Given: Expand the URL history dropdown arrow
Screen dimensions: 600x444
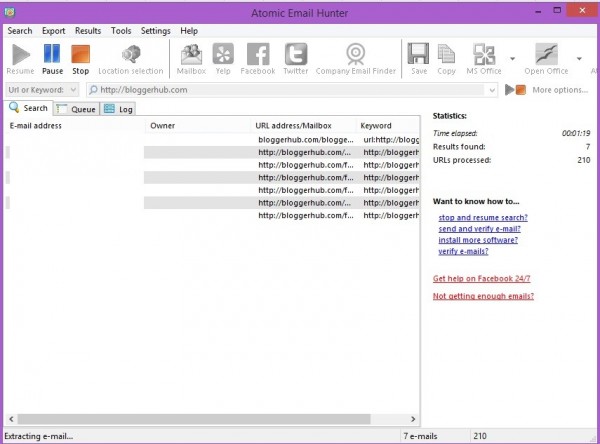Looking at the screenshot, I should (x=492, y=90).
